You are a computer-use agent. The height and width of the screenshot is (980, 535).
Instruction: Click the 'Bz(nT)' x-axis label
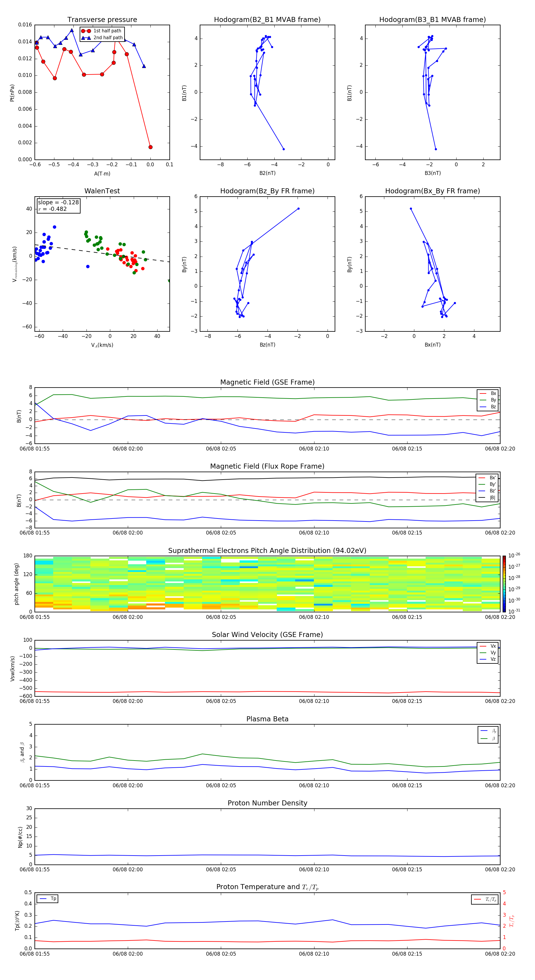click(267, 345)
